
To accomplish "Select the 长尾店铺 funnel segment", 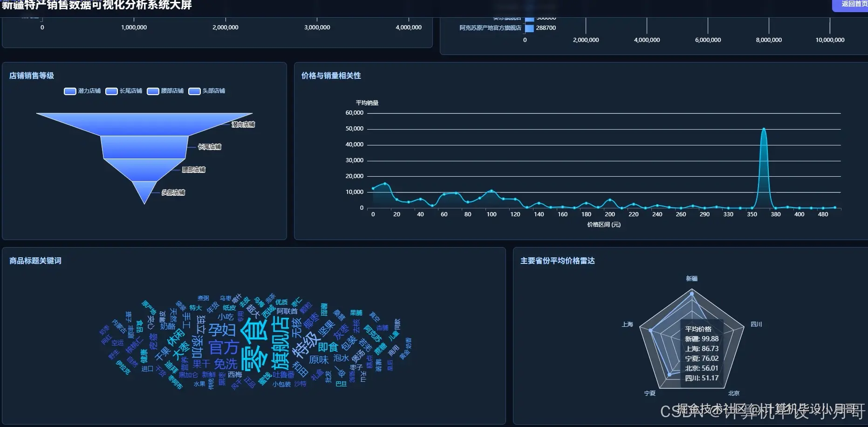I will pos(144,147).
